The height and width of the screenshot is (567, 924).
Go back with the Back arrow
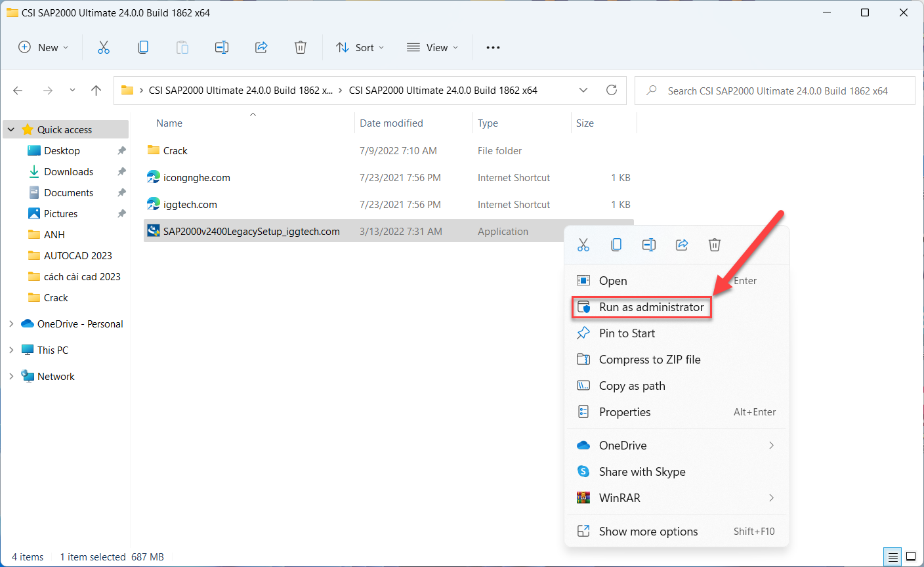point(18,91)
